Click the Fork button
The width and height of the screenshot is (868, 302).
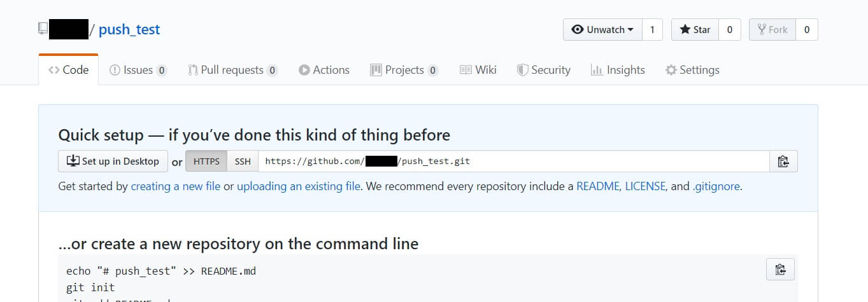(x=772, y=30)
